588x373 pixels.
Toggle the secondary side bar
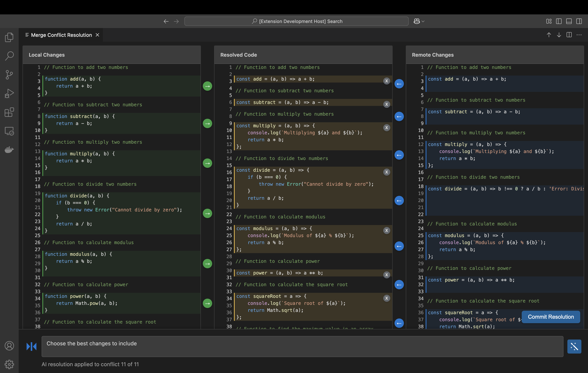(x=579, y=21)
